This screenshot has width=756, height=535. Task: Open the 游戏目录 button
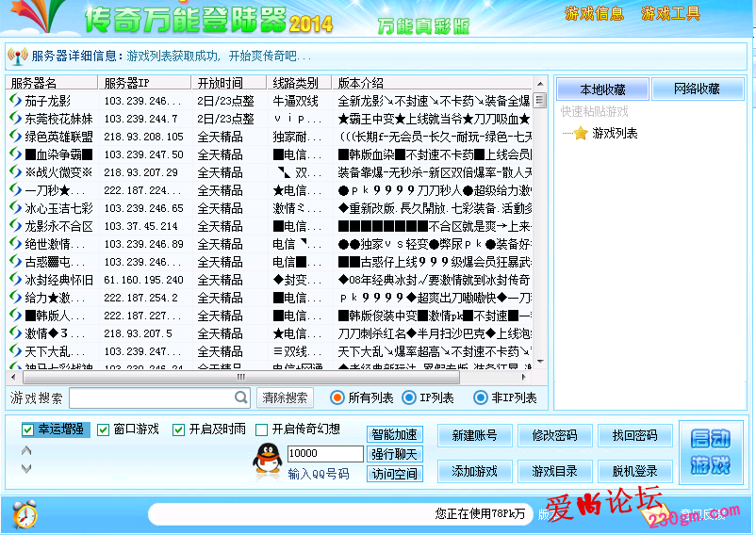click(x=554, y=471)
